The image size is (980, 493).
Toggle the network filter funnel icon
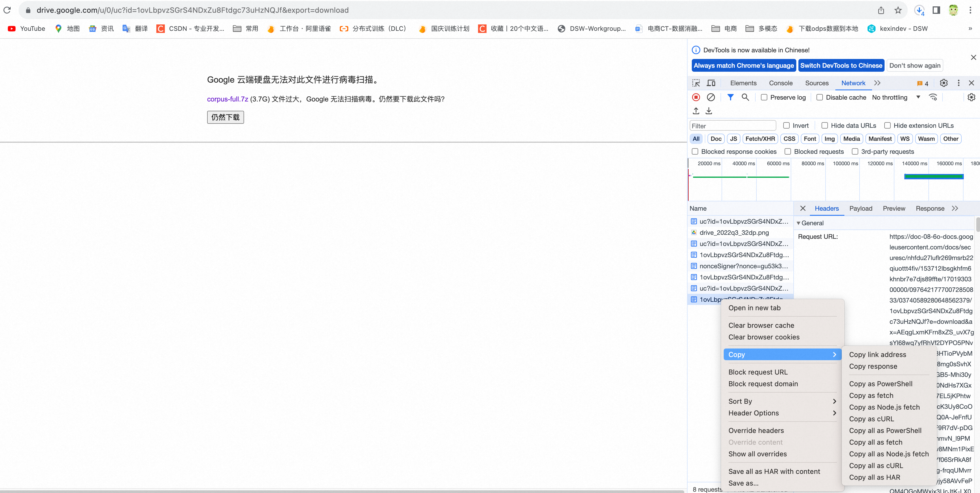[730, 97]
